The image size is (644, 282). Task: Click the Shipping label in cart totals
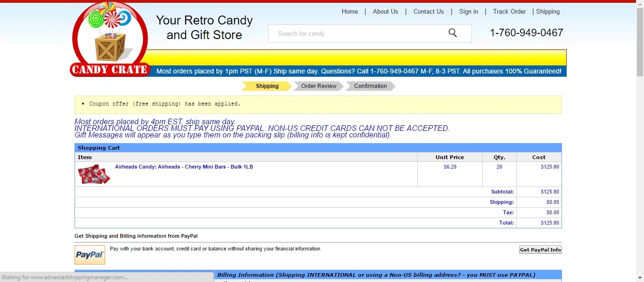(502, 202)
